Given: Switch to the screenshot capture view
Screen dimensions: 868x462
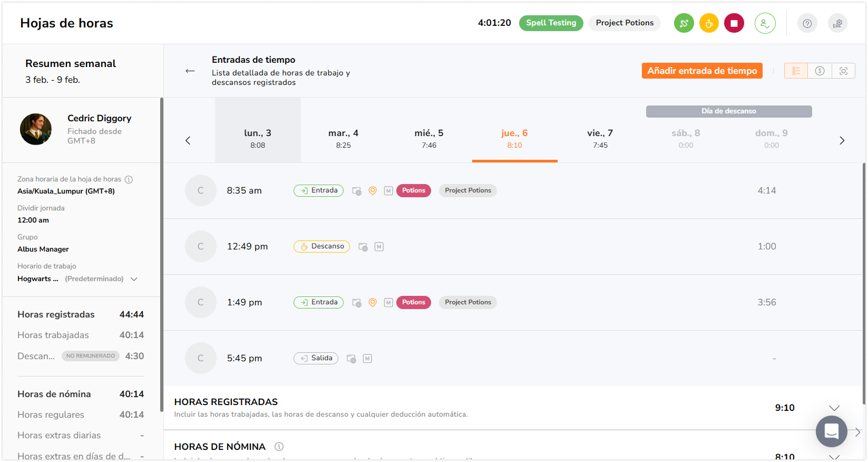Looking at the screenshot, I should [x=843, y=71].
